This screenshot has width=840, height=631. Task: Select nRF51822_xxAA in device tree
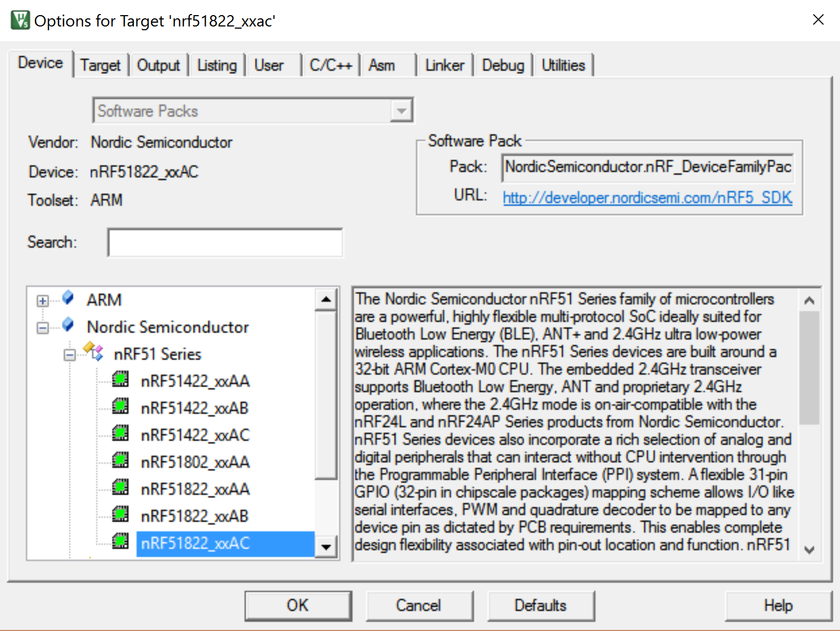pyautogui.click(x=195, y=489)
